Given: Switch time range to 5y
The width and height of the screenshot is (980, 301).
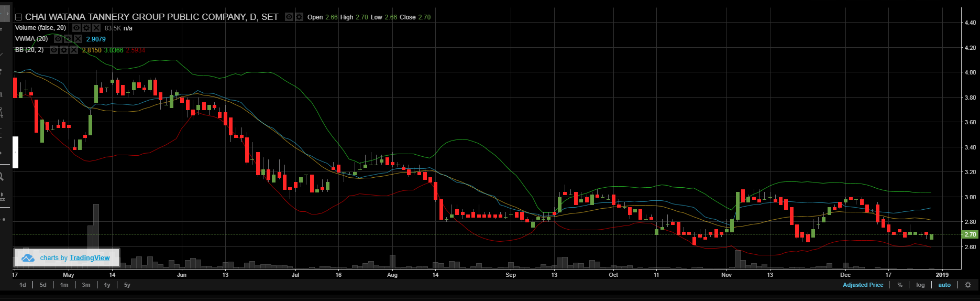Looking at the screenshot, I should click(127, 285).
